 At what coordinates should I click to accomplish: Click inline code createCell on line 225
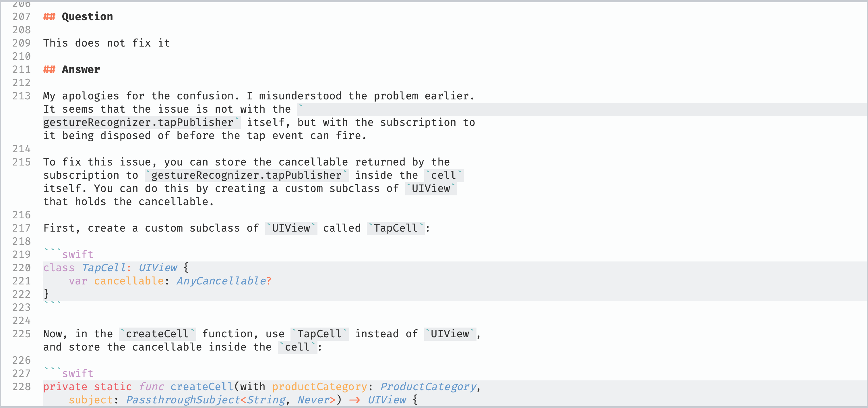pos(157,334)
